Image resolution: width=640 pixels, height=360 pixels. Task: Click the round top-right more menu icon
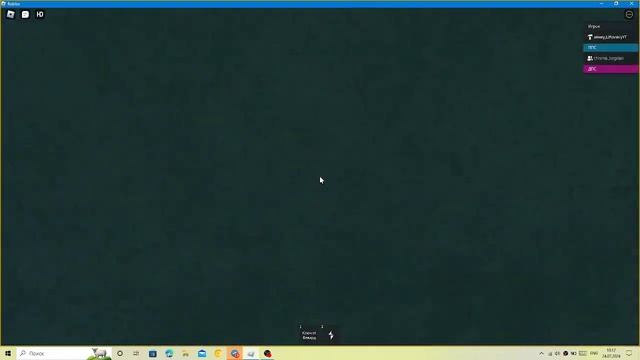(x=629, y=14)
